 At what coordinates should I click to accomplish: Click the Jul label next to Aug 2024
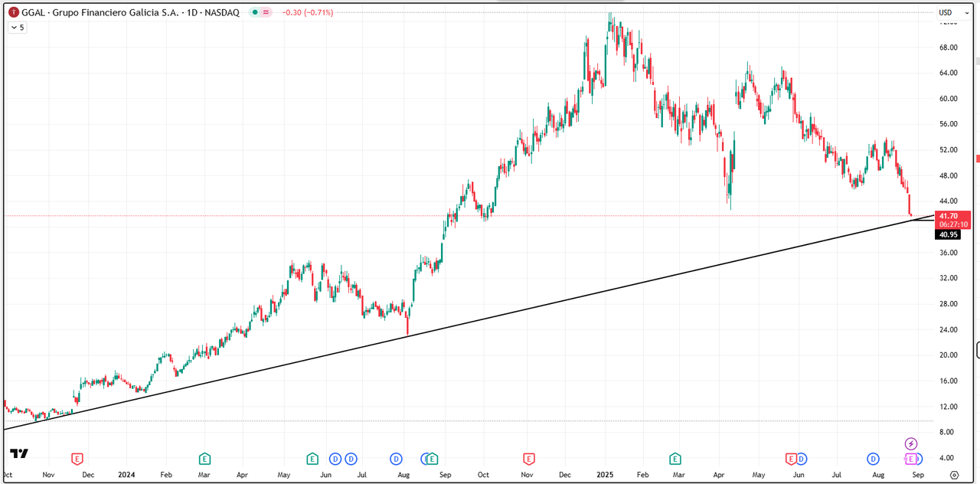[361, 475]
